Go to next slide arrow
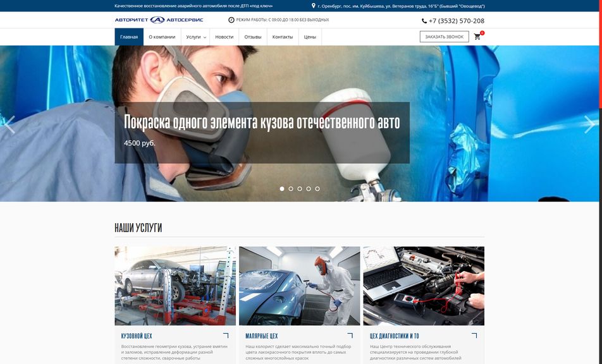 pos(590,124)
